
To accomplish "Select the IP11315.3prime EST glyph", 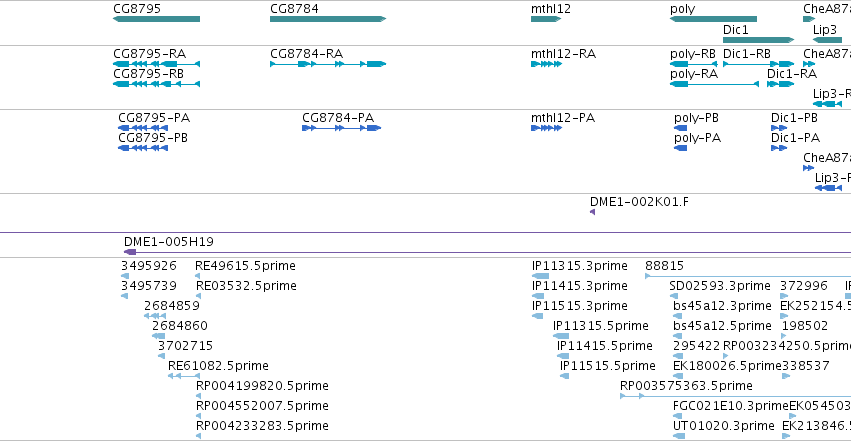I will pyautogui.click(x=541, y=276).
